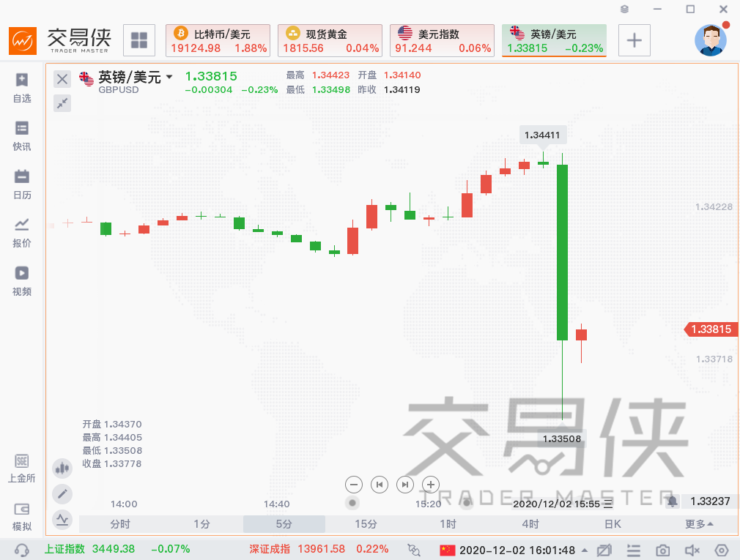
Task: Open the menu beside 2020/12/02 15:55
Action: [609, 504]
